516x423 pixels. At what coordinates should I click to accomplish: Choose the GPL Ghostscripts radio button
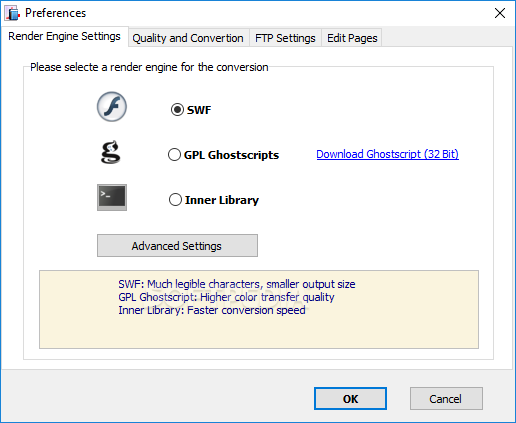click(x=174, y=155)
